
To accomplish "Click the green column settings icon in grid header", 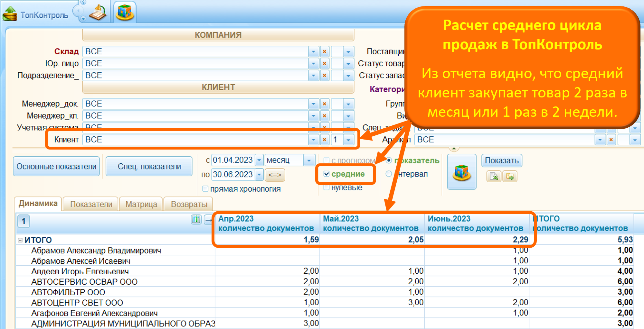I will coord(196,220).
